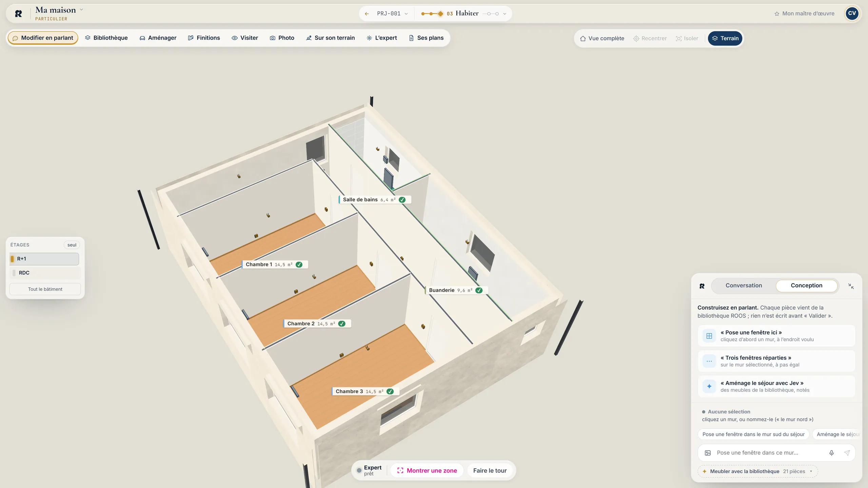Go back with the arrow beside PRJ-001
The image size is (868, 488).
pyautogui.click(x=367, y=14)
